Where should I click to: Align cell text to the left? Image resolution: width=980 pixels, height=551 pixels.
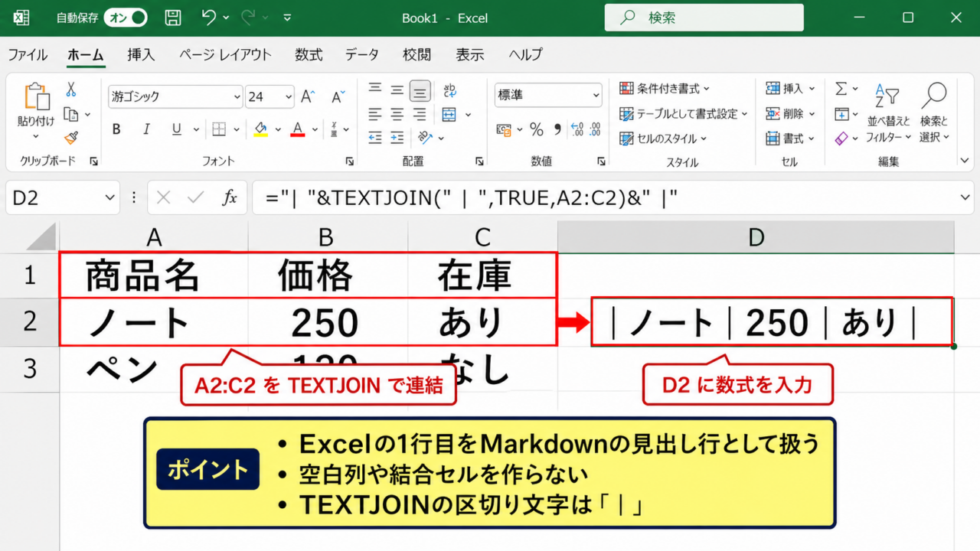374,114
